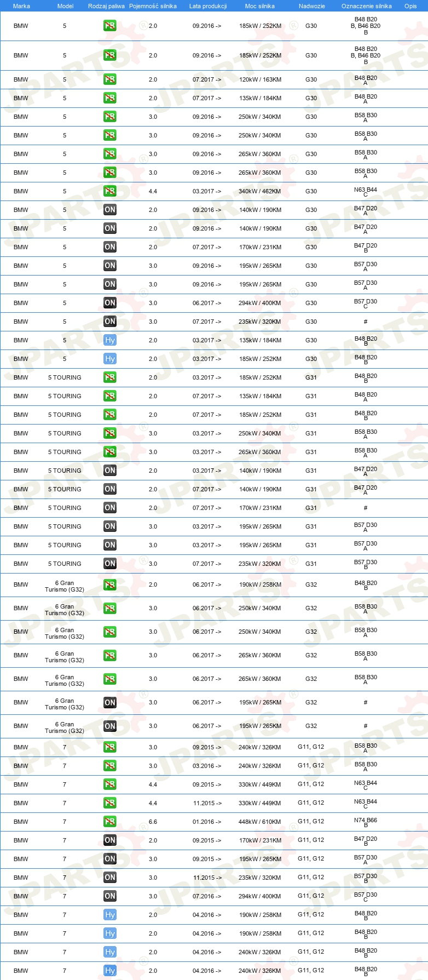Click PB icon in model 7 09.2015 330kW / 449KM row
Image resolution: width=428 pixels, height=980 pixels.
[110, 784]
